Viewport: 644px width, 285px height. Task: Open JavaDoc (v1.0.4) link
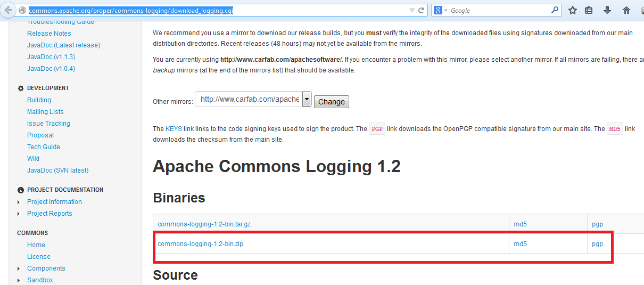pyautogui.click(x=51, y=69)
